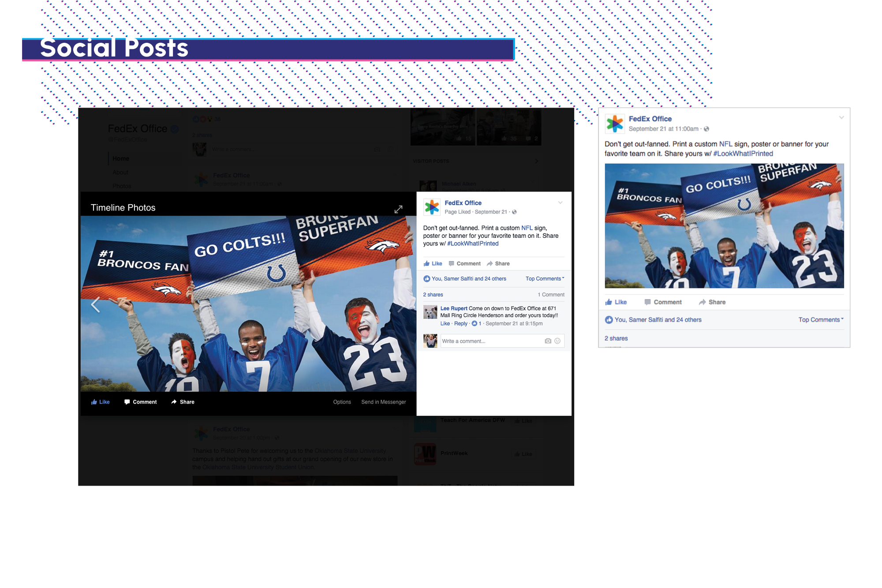Click Lee Rupert's avatar thumbnail

coord(430,312)
